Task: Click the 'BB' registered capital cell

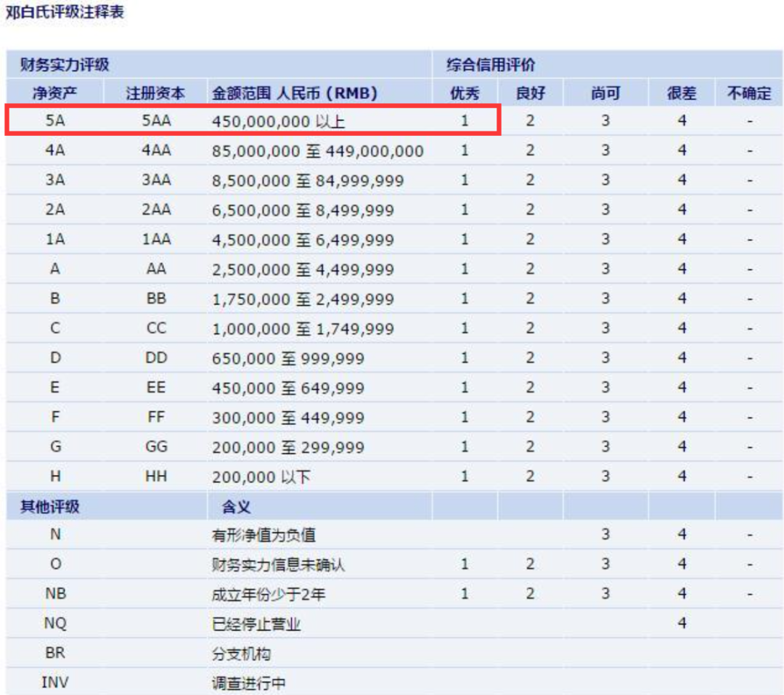Action: tap(156, 298)
